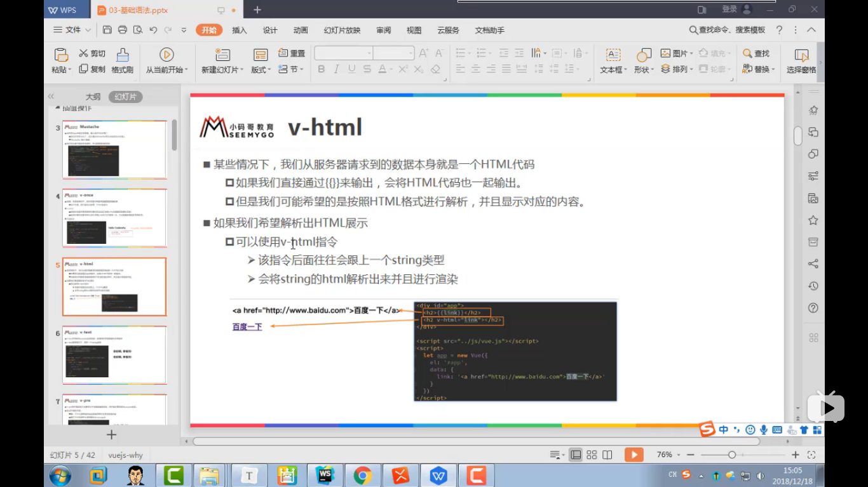Undo the last action
The height and width of the screenshot is (487, 868).
click(x=153, y=30)
